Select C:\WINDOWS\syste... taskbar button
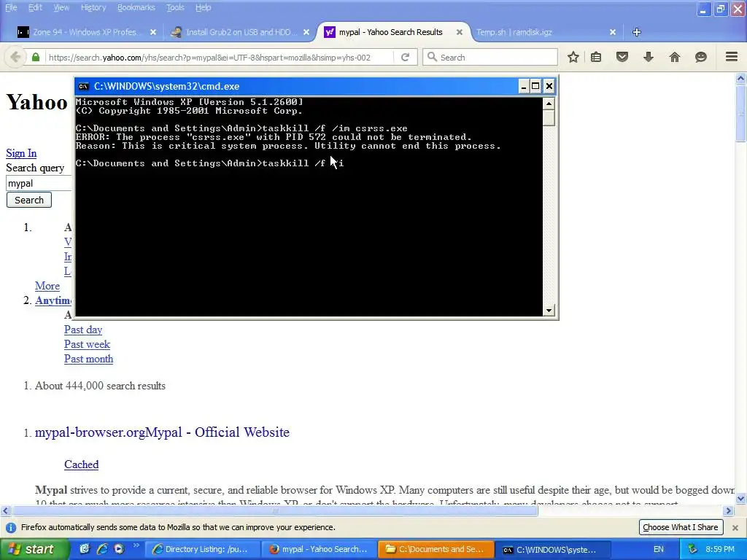The image size is (747, 560). click(x=553, y=550)
